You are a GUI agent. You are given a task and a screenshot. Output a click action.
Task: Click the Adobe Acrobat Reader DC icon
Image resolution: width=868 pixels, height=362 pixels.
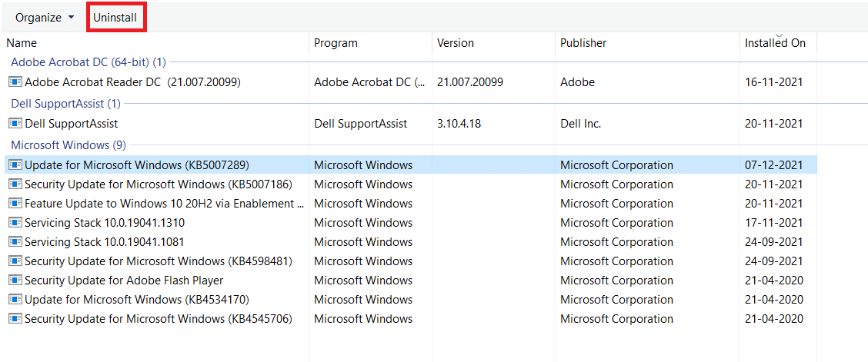[x=15, y=81]
